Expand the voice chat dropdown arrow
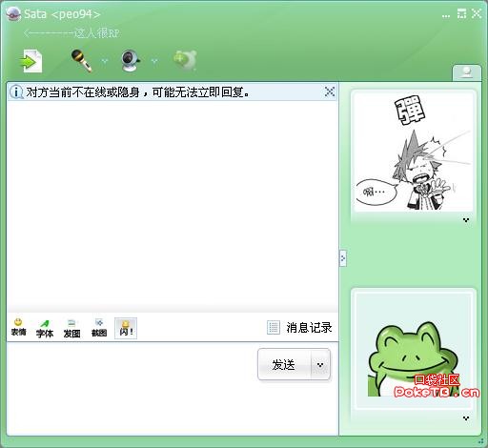Image resolution: width=488 pixels, height=448 pixels. point(105,61)
